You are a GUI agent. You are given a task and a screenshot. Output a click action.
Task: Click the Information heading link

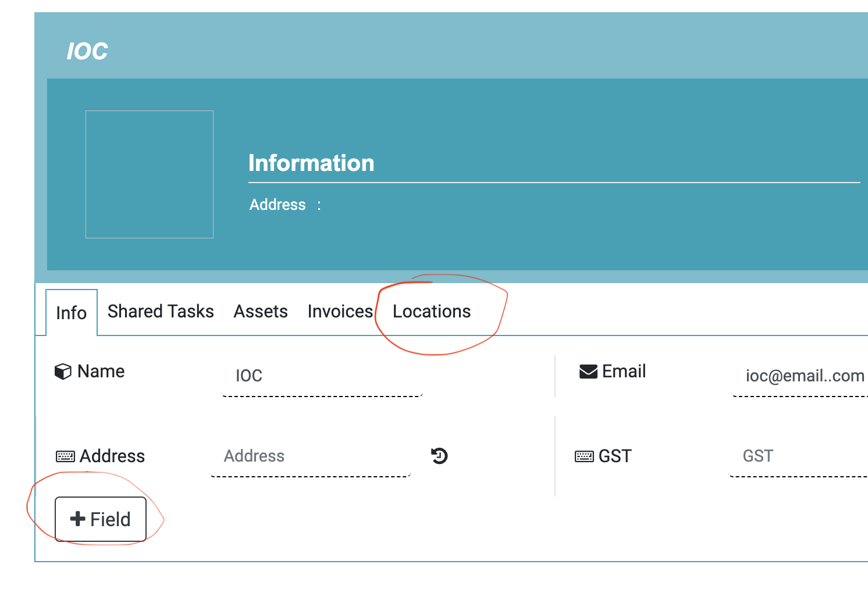(311, 163)
